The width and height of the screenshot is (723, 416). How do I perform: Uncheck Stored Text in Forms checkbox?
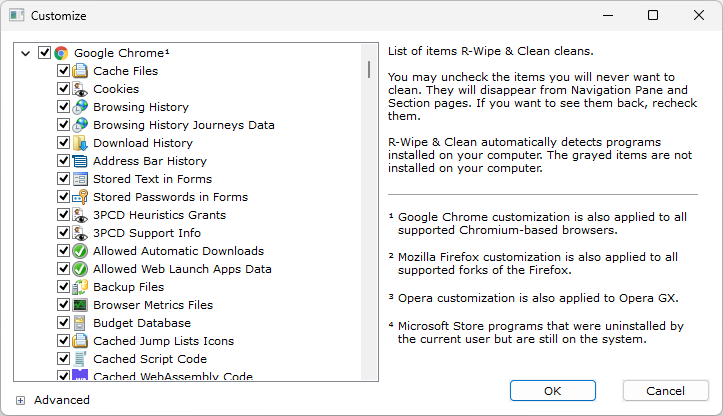[x=63, y=178]
